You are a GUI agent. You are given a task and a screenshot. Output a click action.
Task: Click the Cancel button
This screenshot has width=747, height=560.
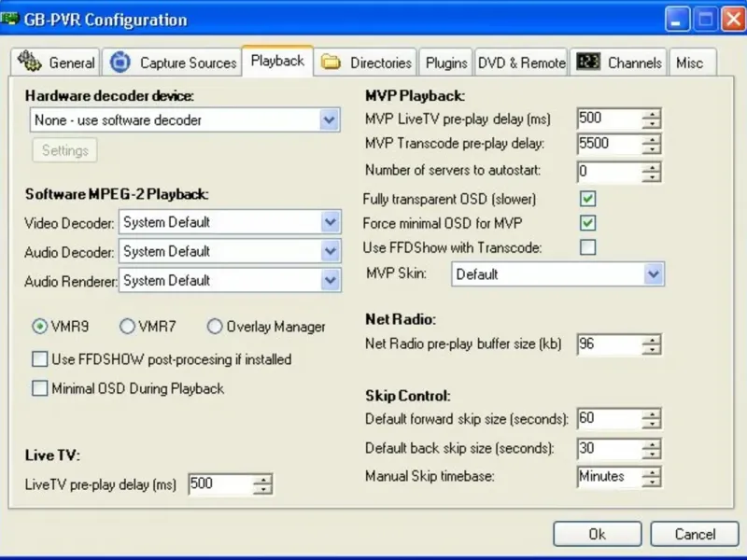pos(695,534)
